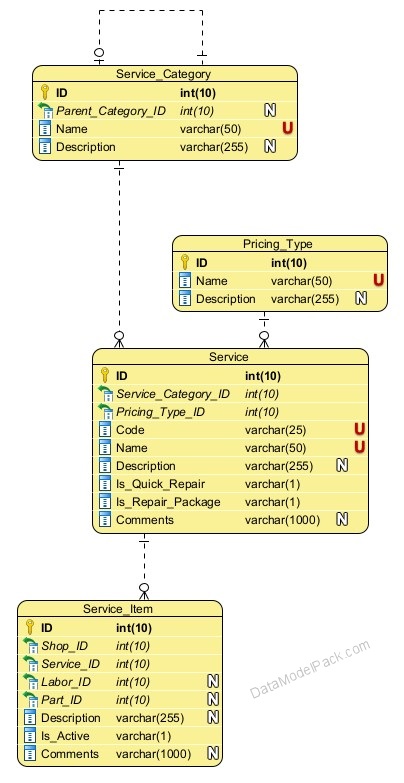The width and height of the screenshot is (404, 783).
Task: Click the nullable N marker on Part_ID
Action: pyautogui.click(x=213, y=699)
